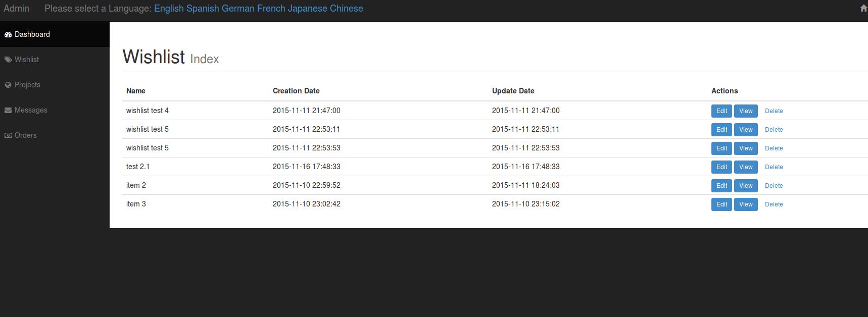Viewport: 868px width, 317px height.
Task: Click update date 2015-11-11 18:24:03
Action: (x=526, y=185)
